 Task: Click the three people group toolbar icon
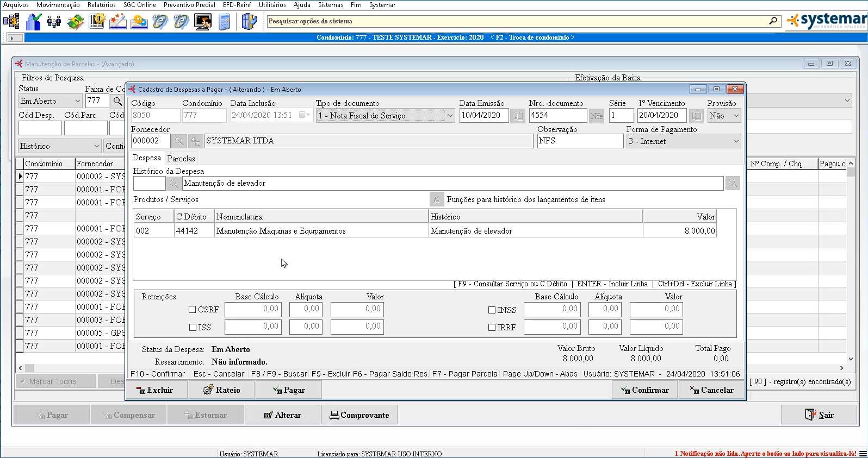[54, 22]
